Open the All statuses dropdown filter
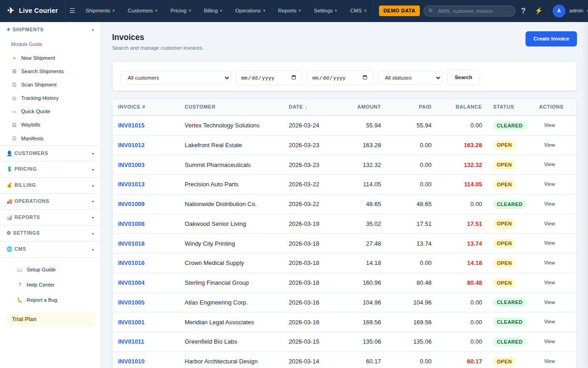Screen dimensions: 588x368 point(410,78)
